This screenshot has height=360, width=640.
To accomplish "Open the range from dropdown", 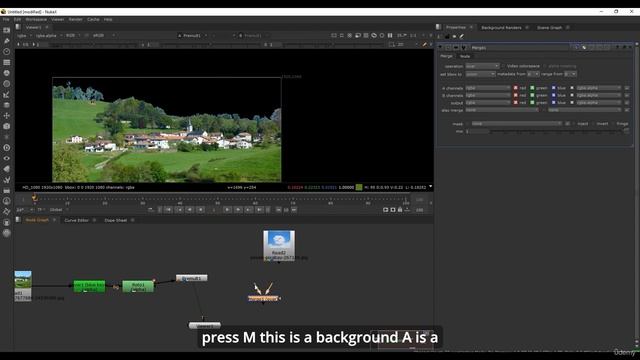I will point(570,74).
